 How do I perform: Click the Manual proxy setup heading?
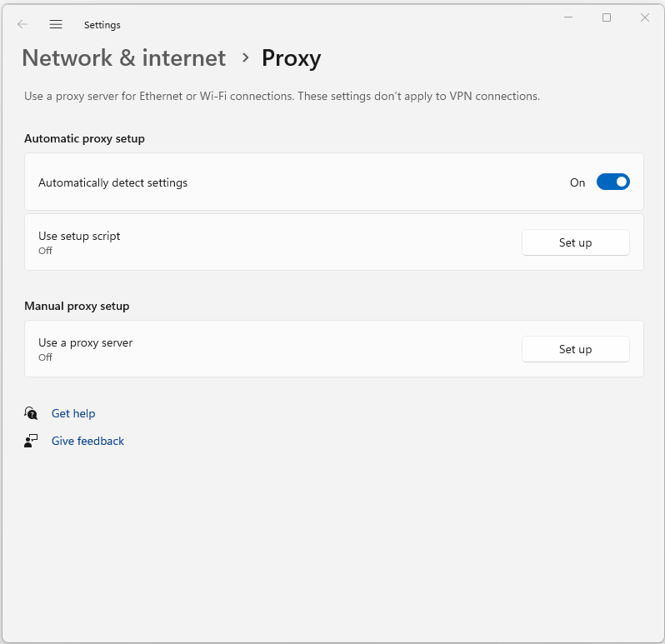pyautogui.click(x=77, y=306)
